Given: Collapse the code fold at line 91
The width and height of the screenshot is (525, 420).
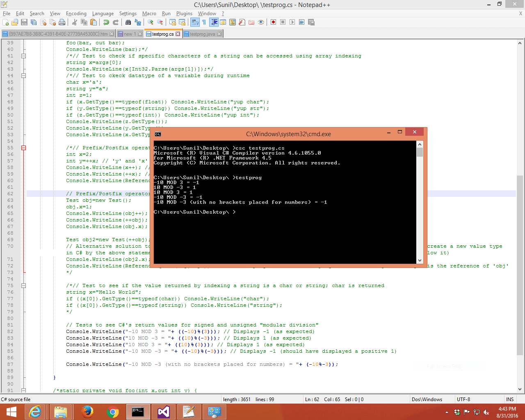Looking at the screenshot, I should (23, 390).
